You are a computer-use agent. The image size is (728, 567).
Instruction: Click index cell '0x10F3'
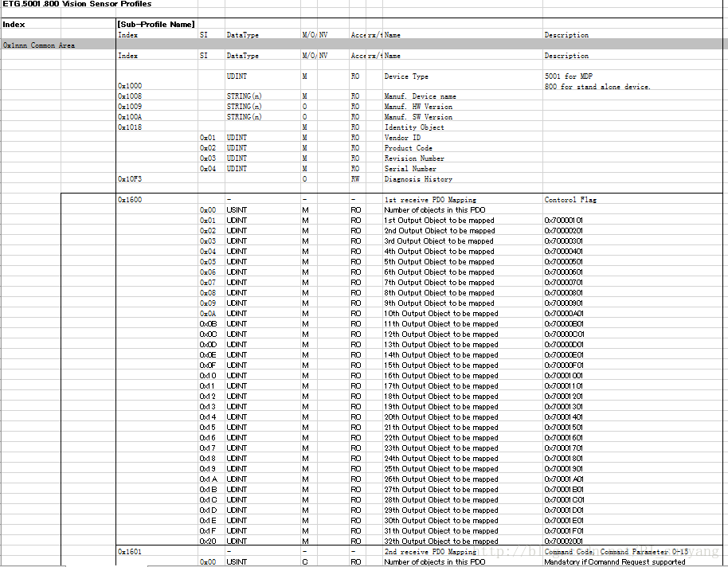(130, 179)
